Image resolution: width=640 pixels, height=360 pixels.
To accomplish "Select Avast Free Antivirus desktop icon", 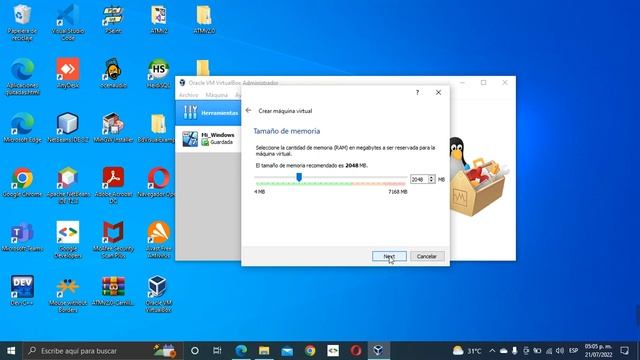I will point(158,240).
